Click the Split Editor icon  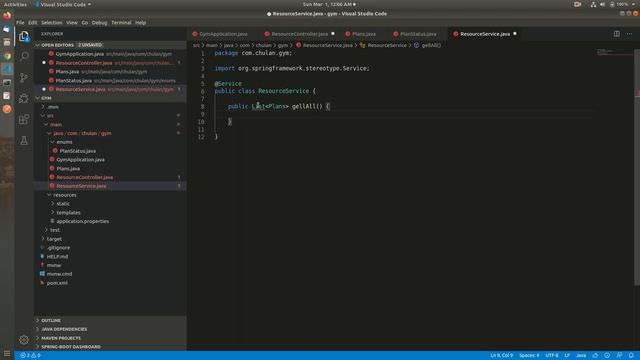pyautogui.click(x=617, y=34)
